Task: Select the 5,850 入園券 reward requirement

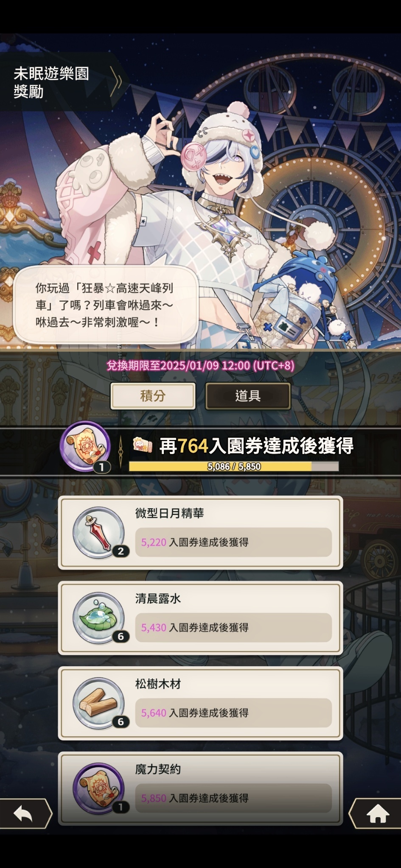Action: [233, 798]
